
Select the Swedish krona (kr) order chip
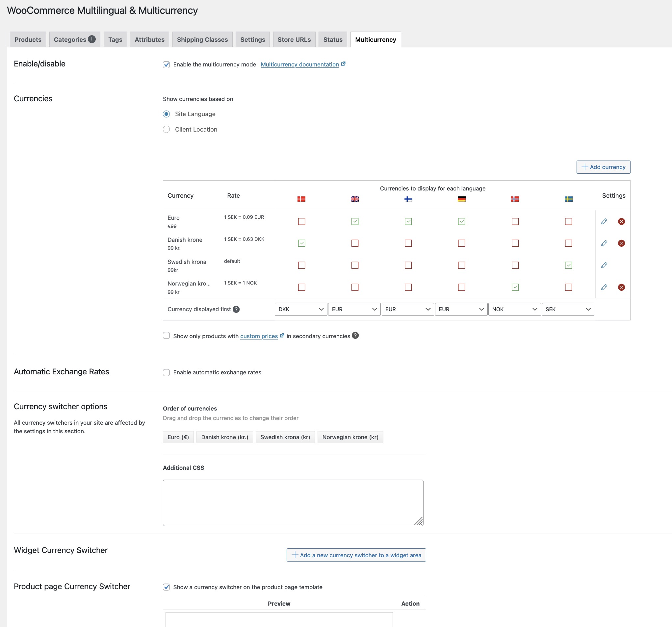(285, 437)
